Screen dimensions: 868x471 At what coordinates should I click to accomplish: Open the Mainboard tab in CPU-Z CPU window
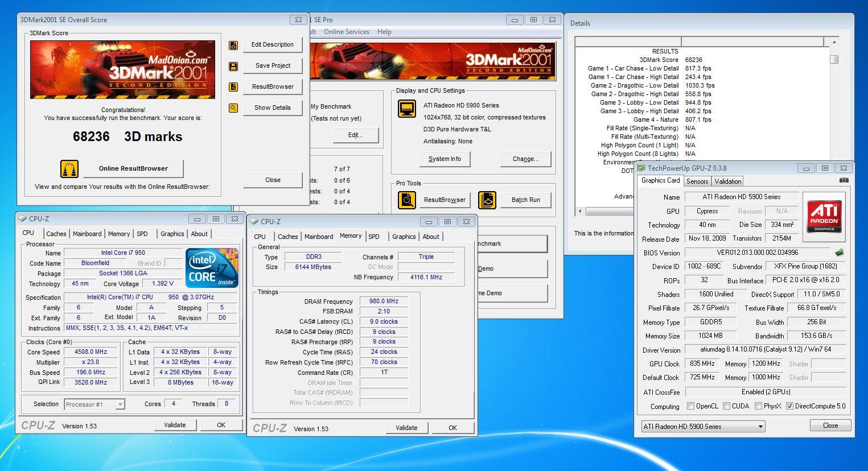pyautogui.click(x=87, y=234)
